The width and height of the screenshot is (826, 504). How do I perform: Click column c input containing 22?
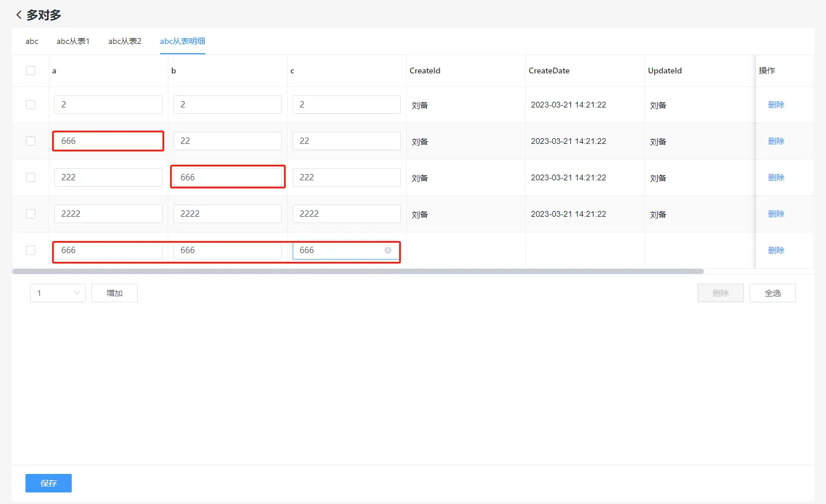pos(346,141)
